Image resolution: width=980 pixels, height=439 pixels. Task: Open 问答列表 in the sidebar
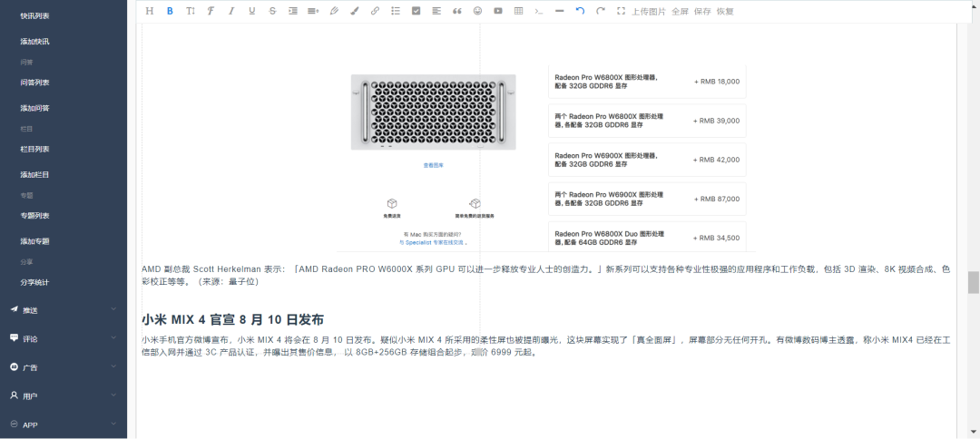click(34, 83)
